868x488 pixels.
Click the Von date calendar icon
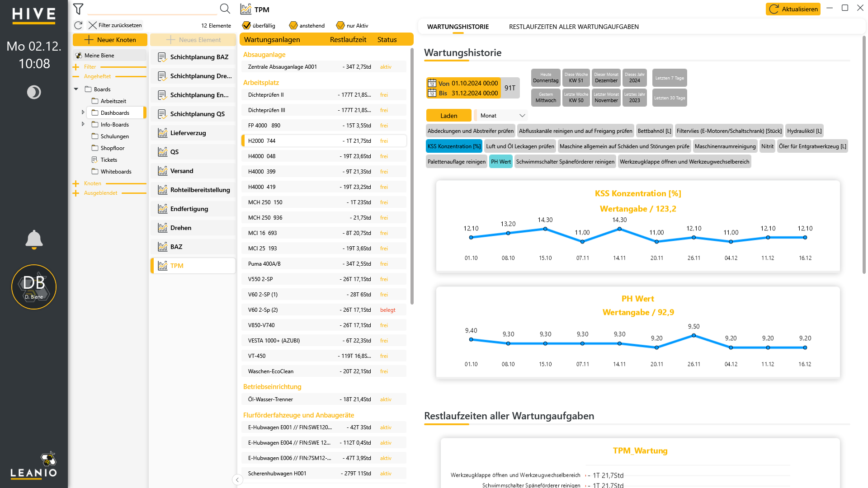[x=432, y=83]
